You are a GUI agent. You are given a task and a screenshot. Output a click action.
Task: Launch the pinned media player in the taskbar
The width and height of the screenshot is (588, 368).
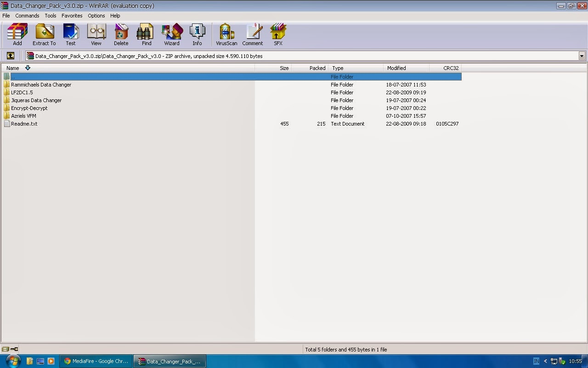51,361
